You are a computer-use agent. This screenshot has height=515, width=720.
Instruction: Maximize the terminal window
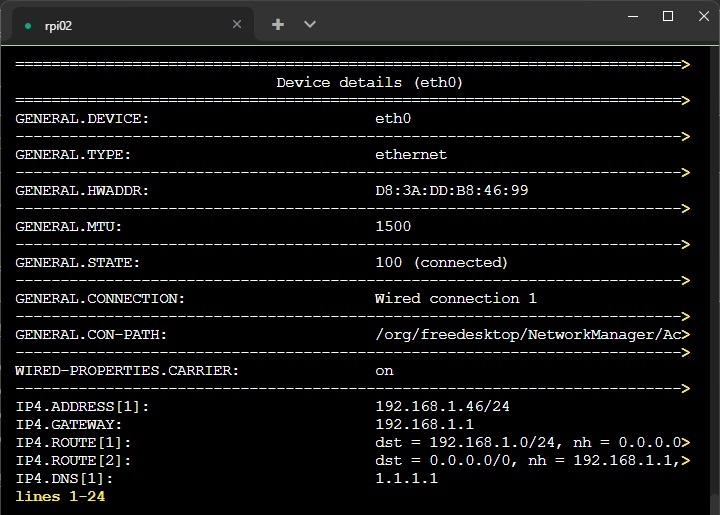pos(668,16)
